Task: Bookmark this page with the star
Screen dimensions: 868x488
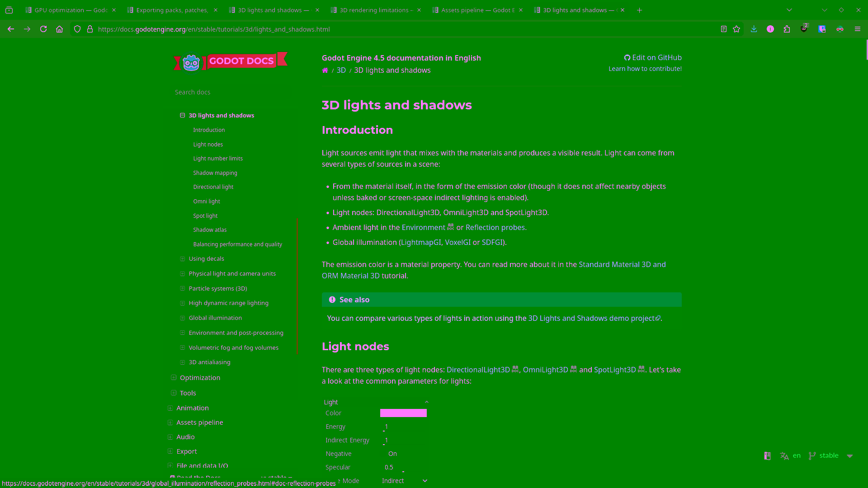Action: coord(736,29)
